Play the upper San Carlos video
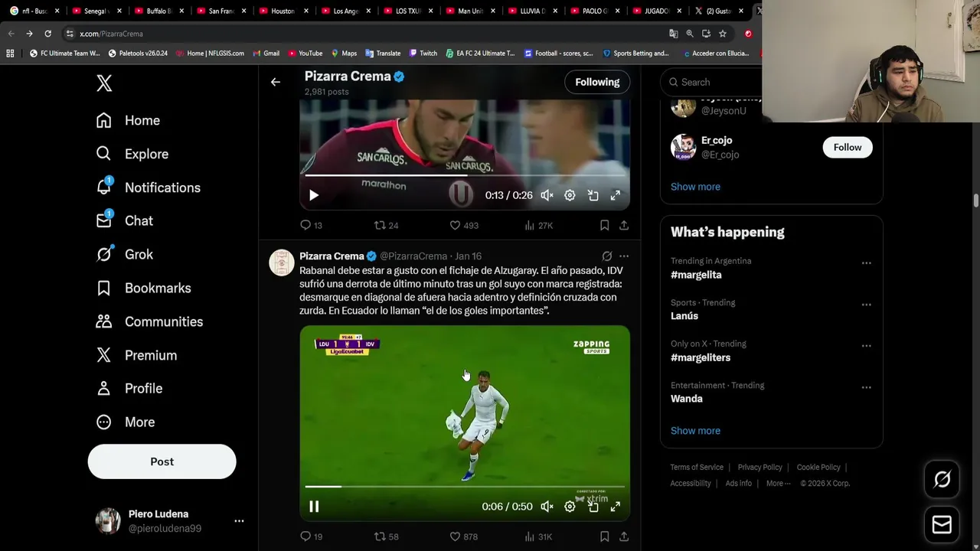This screenshot has height=551, width=980. (x=314, y=195)
